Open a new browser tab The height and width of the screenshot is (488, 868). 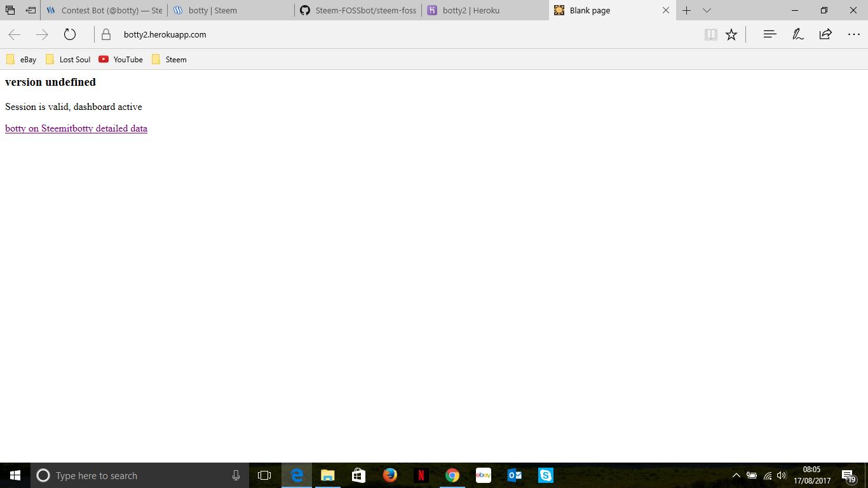pos(686,10)
